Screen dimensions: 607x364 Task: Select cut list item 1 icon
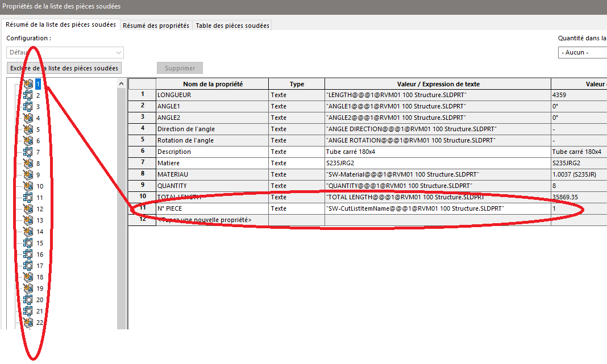[28, 84]
